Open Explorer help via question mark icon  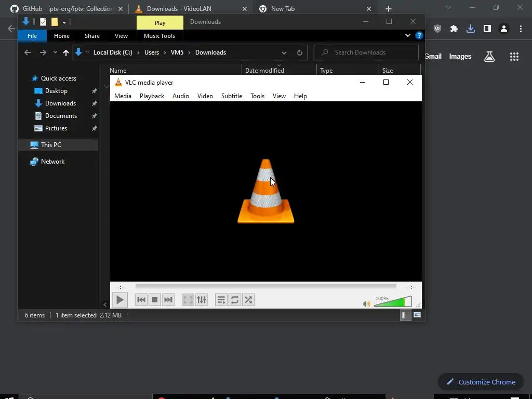point(419,35)
